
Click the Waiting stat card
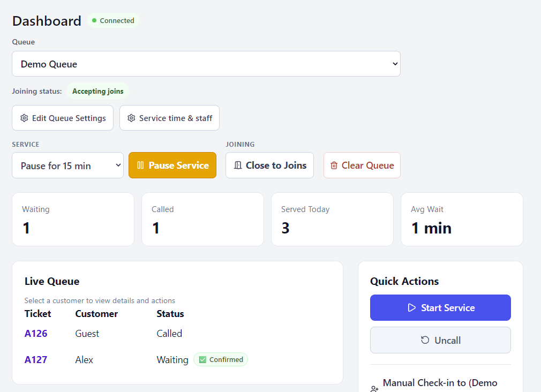coord(73,219)
